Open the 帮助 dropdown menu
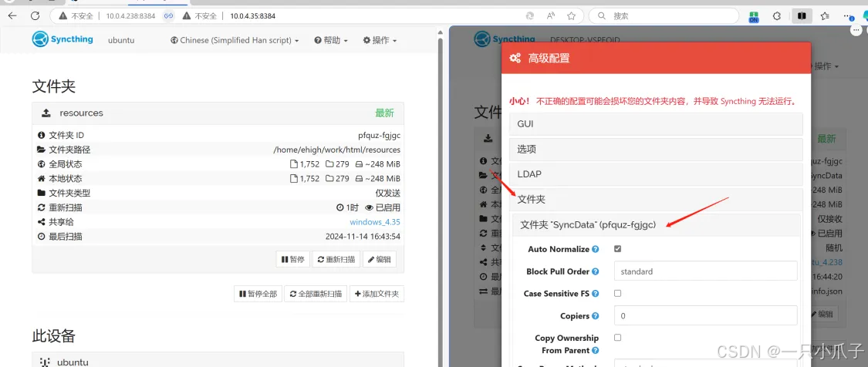The height and width of the screenshot is (367, 868). pyautogui.click(x=331, y=40)
